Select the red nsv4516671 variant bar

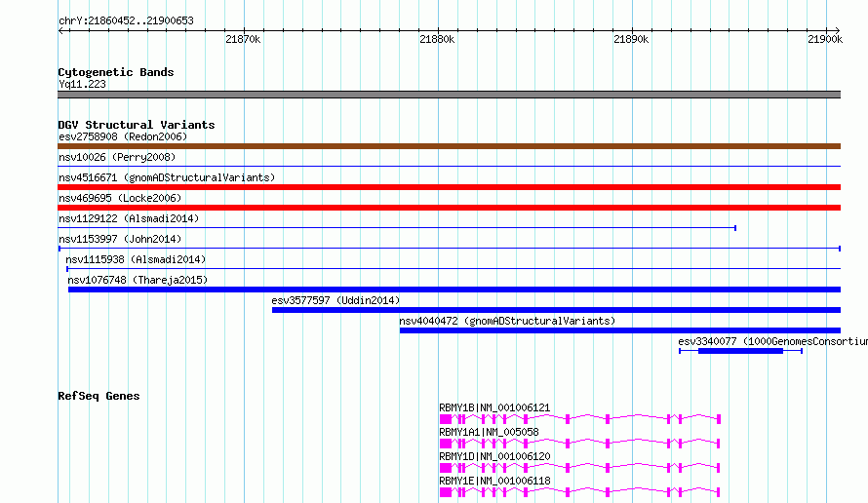[x=449, y=187]
